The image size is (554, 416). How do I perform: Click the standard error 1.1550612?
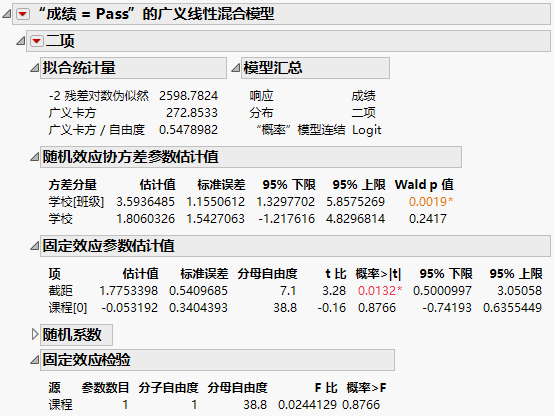(x=216, y=202)
